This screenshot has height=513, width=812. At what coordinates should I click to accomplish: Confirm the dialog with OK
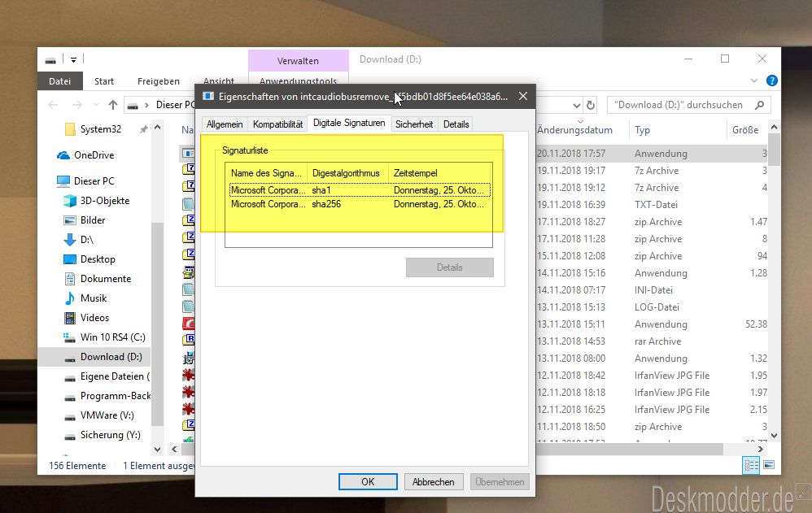(368, 482)
